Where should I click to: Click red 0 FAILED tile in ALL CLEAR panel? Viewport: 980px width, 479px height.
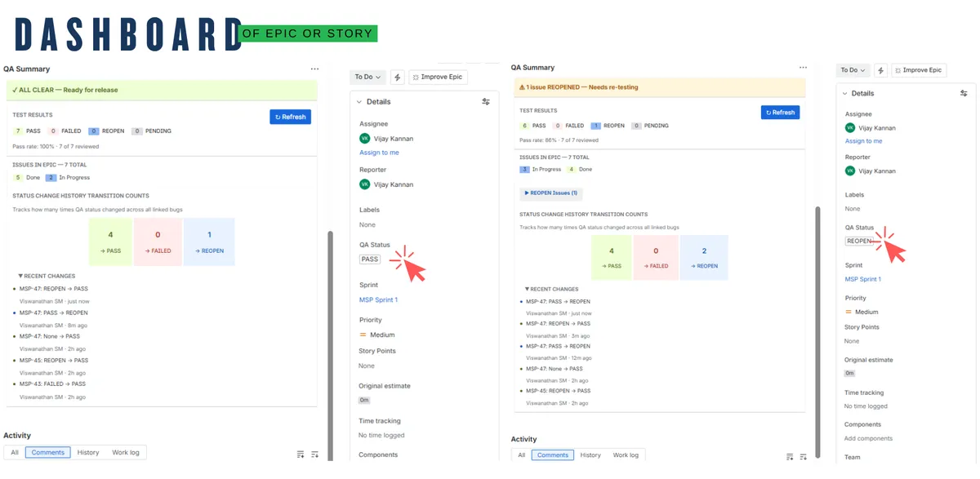[x=157, y=242]
